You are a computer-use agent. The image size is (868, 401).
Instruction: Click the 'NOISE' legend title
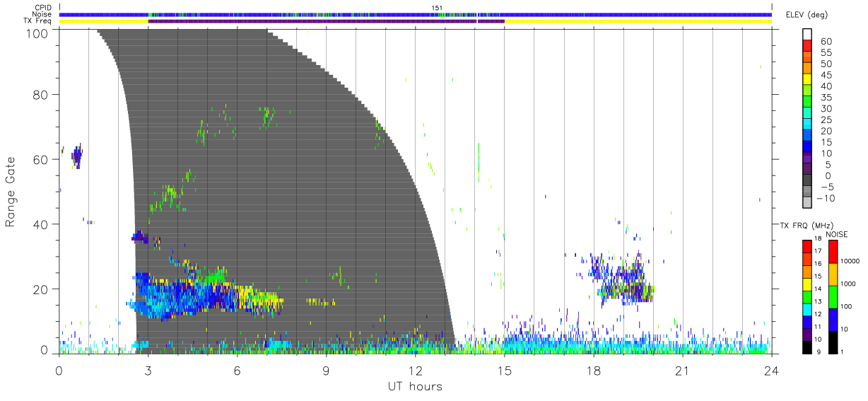(836, 233)
